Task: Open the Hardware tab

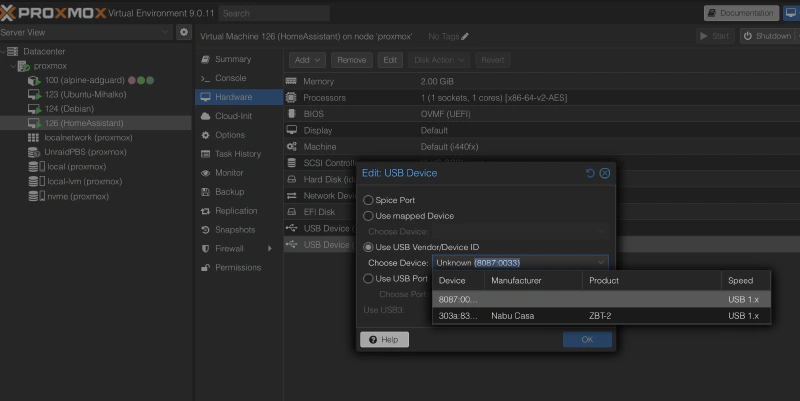Action: pos(239,97)
